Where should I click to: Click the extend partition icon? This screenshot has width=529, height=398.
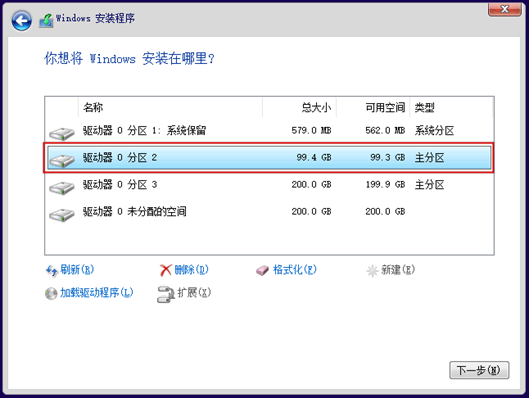165,294
